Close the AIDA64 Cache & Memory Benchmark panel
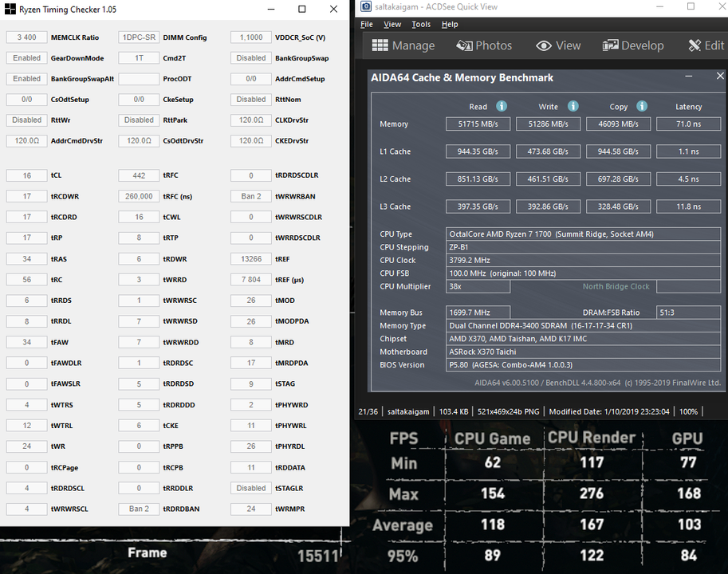Viewport: 728px width, 574px height. click(x=720, y=76)
